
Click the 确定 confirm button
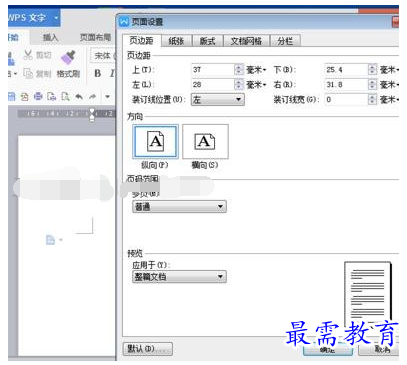pyautogui.click(x=328, y=350)
